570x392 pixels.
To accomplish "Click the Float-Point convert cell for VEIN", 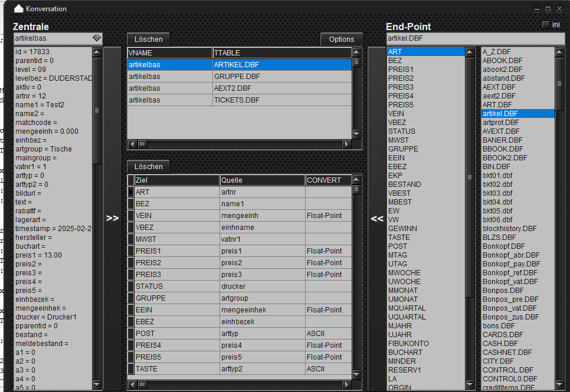I will click(327, 216).
